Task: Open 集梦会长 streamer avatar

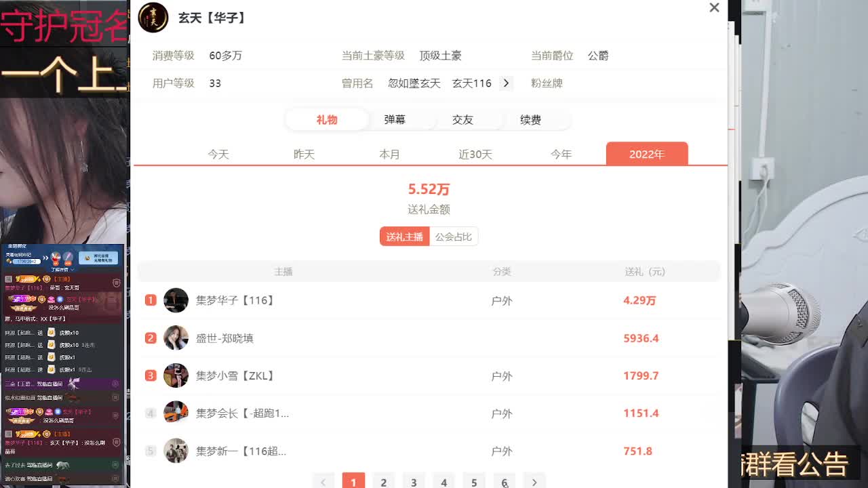Action: coord(176,413)
